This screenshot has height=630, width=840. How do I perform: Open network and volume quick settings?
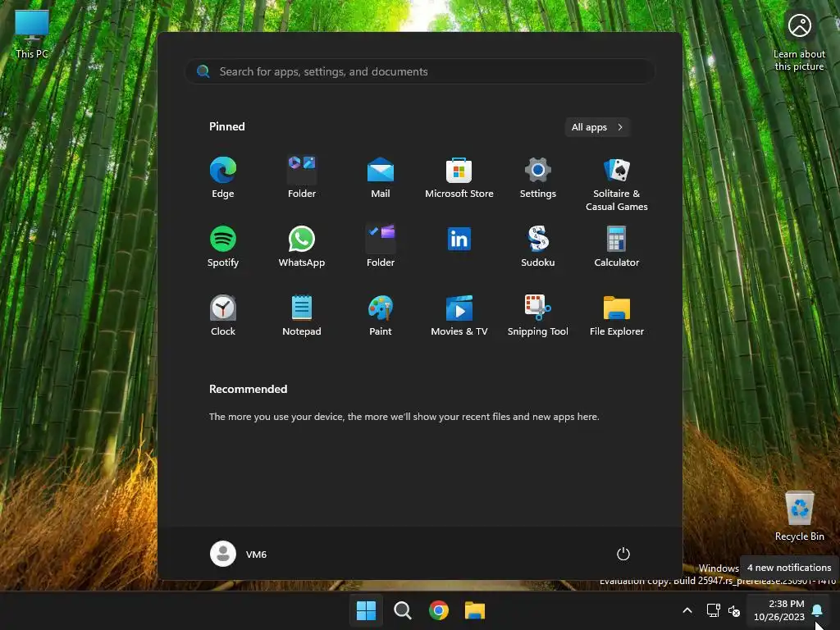point(724,610)
